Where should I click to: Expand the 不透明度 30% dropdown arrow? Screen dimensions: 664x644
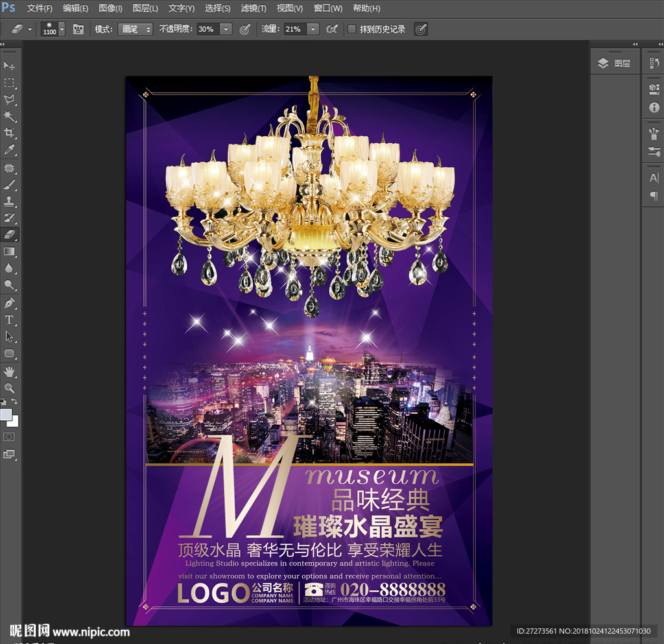click(x=226, y=29)
